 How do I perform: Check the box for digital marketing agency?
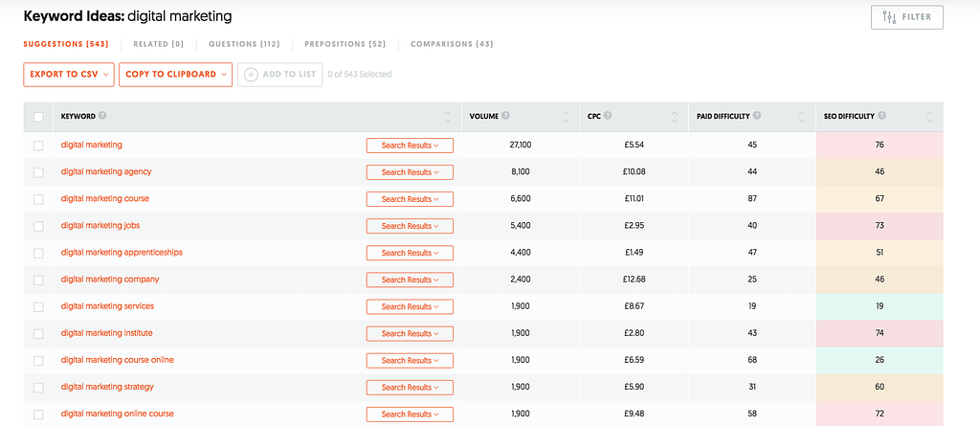pyautogui.click(x=38, y=172)
